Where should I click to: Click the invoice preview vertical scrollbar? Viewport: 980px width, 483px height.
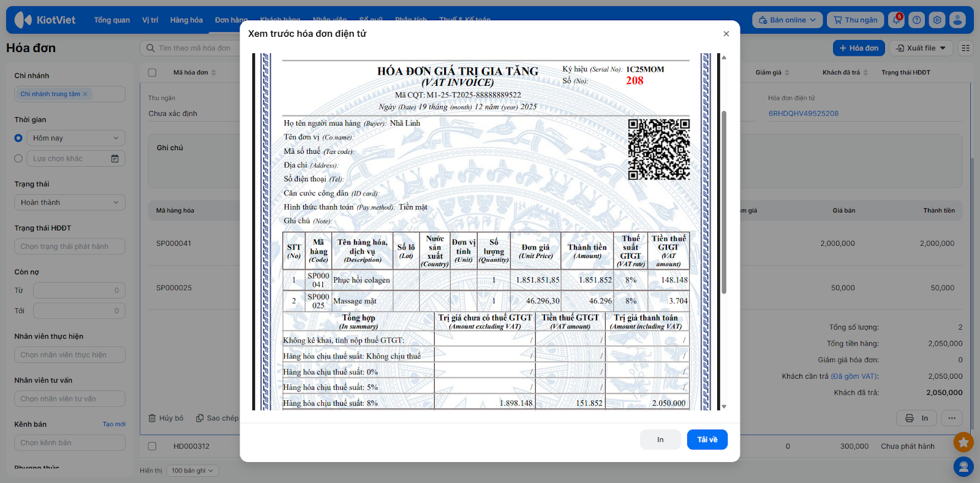coord(724,202)
